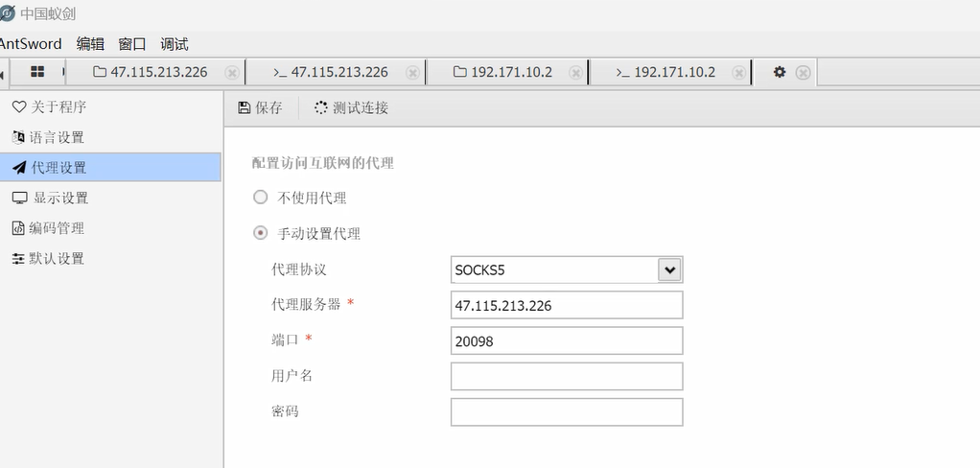Click the code file icon beside 编码管理

[x=18, y=228]
